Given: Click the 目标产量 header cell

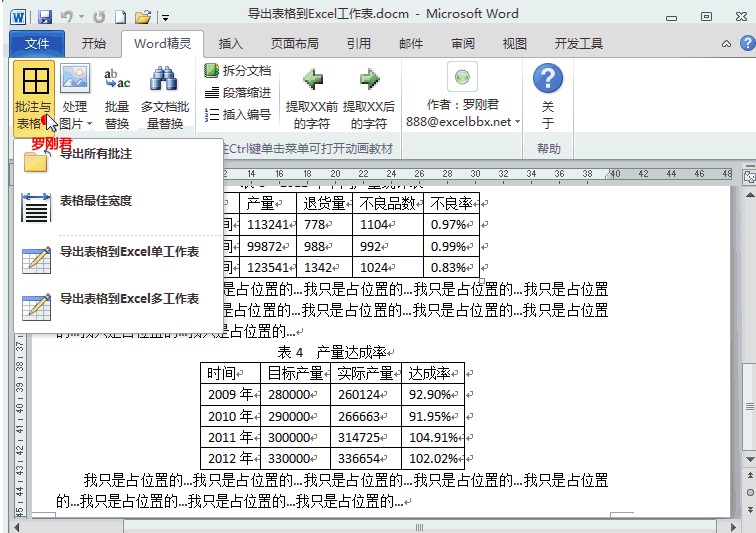Looking at the screenshot, I should (x=296, y=373).
